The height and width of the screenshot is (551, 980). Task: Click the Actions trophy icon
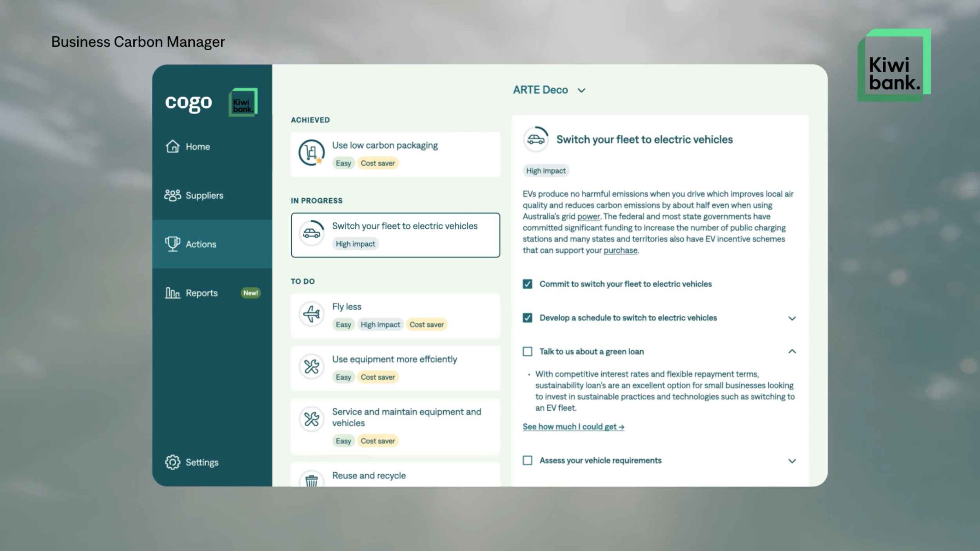tap(172, 244)
